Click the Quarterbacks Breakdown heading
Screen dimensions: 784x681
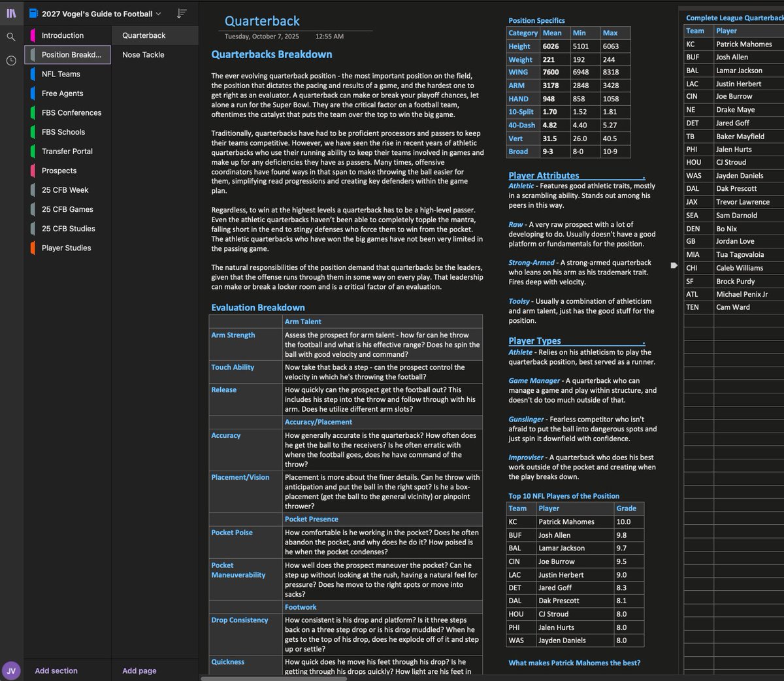point(272,54)
